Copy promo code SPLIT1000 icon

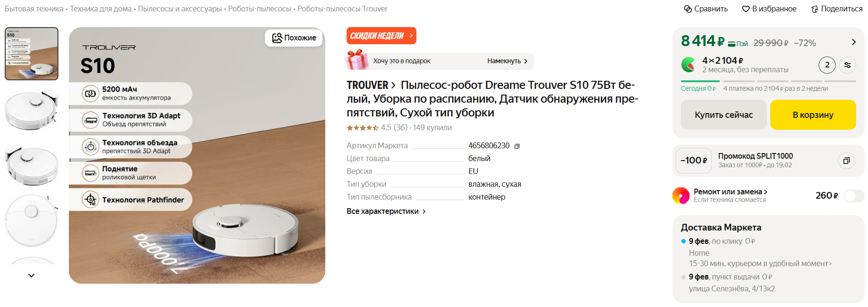846,161
